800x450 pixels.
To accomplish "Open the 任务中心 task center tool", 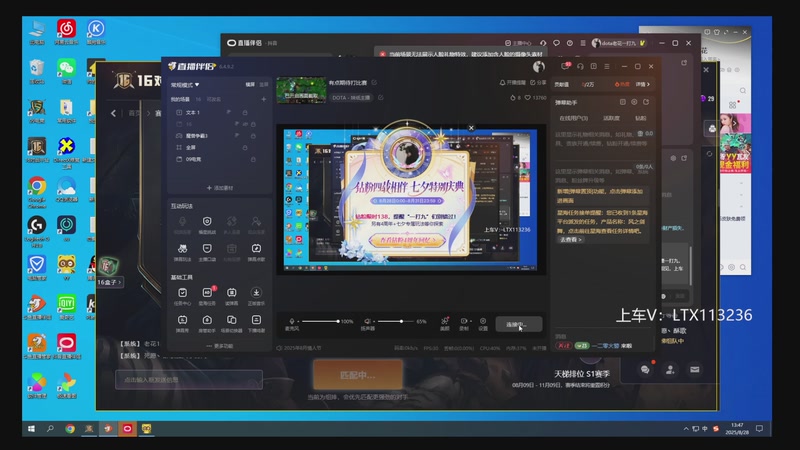I will pyautogui.click(x=183, y=295).
